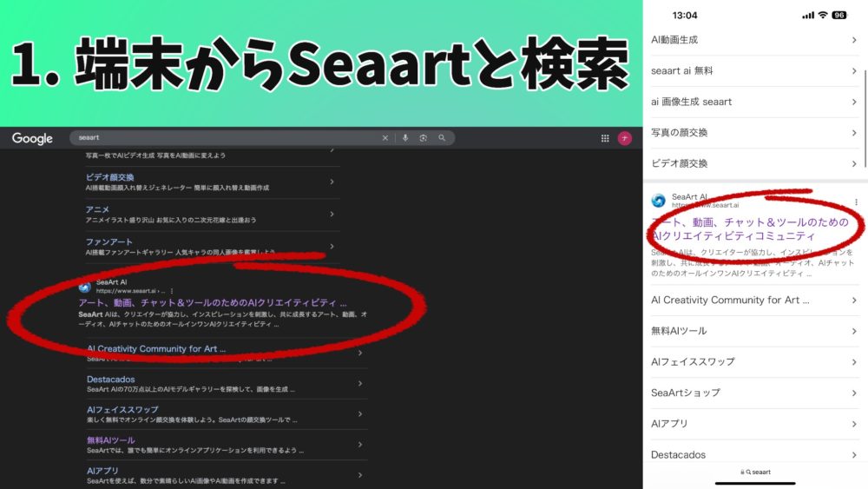Open the Google apps grid
This screenshot has width=868, height=489.
pyautogui.click(x=605, y=138)
